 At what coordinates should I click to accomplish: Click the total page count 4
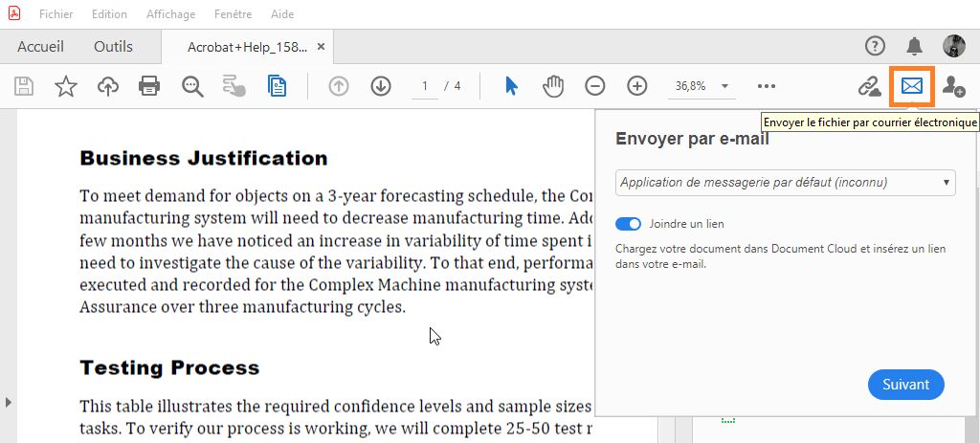point(457,86)
